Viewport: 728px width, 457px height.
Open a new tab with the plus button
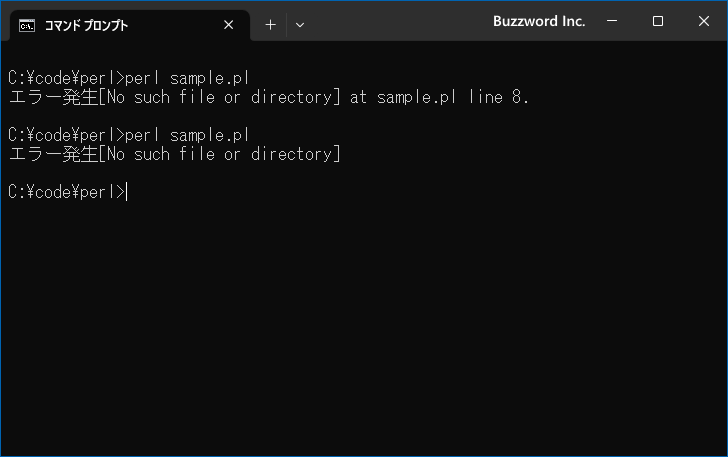coord(270,25)
